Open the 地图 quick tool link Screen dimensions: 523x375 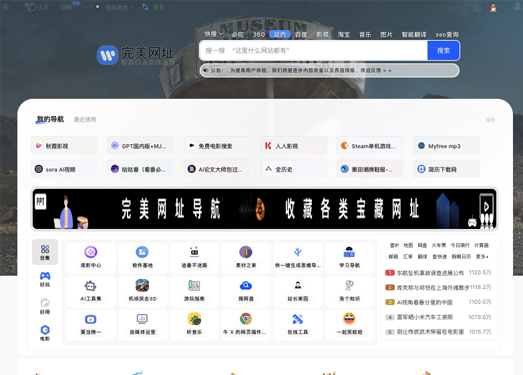point(408,245)
